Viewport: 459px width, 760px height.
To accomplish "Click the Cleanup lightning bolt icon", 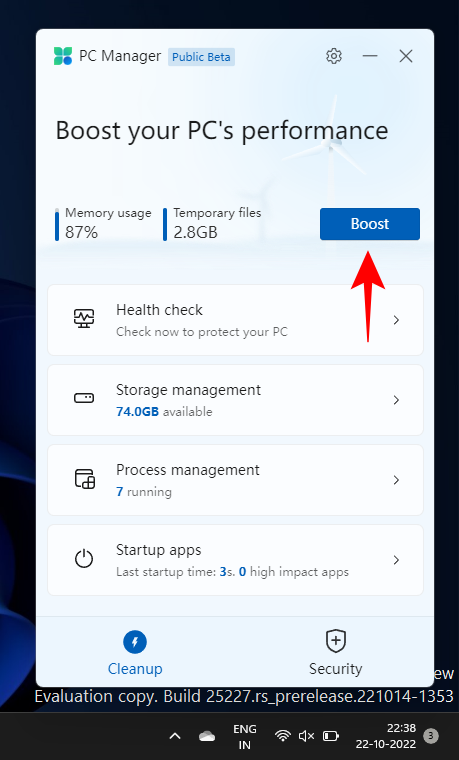I will (x=135, y=642).
